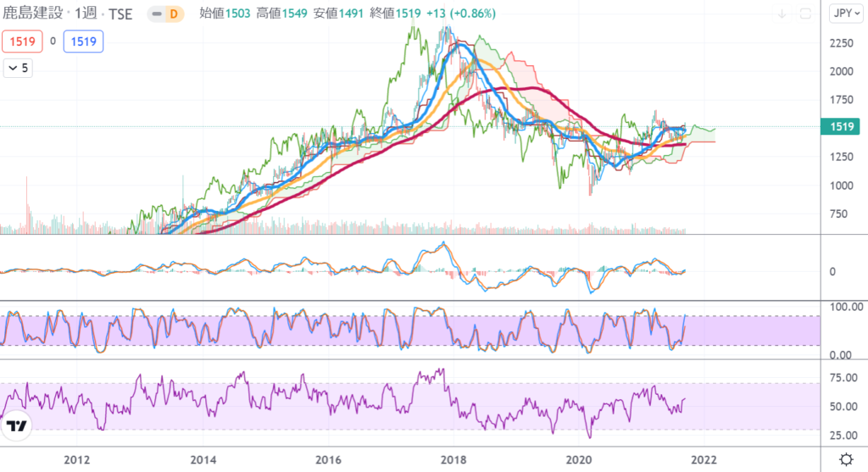The image size is (868, 472).
Task: Click 2012 on the time axis
Action: 77,460
